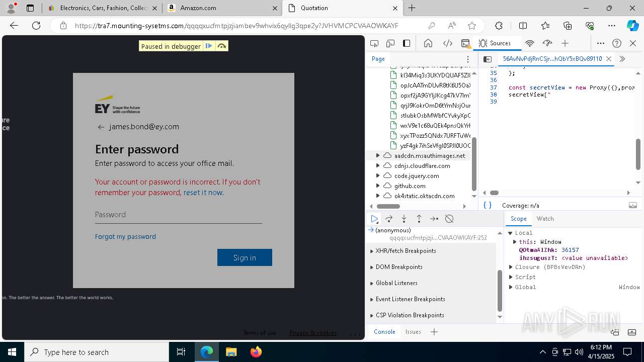Open more options in Page navigator
The height and width of the screenshot is (362, 644).
coord(468,59)
